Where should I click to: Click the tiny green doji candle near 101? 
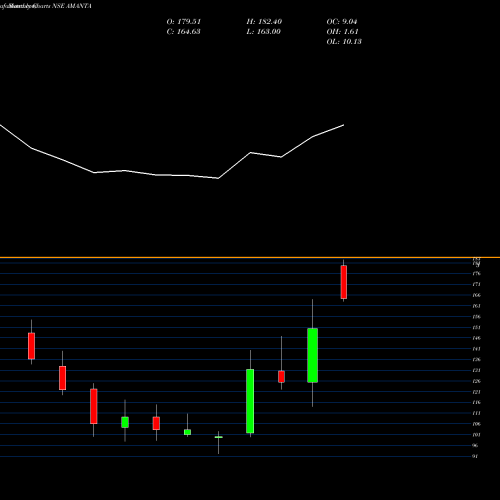point(219,437)
